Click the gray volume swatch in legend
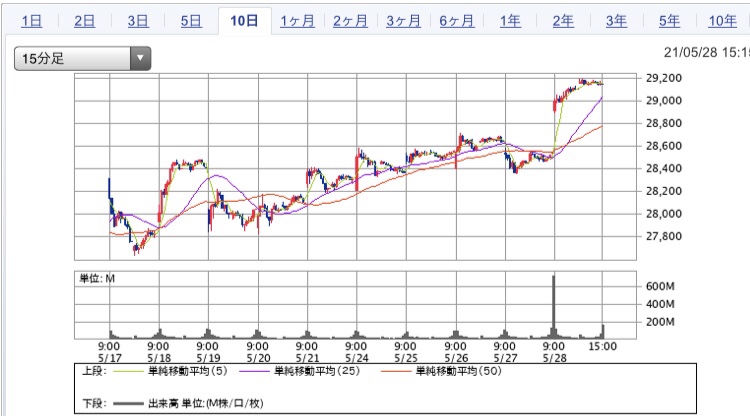The width and height of the screenshot is (750, 416). [x=128, y=404]
